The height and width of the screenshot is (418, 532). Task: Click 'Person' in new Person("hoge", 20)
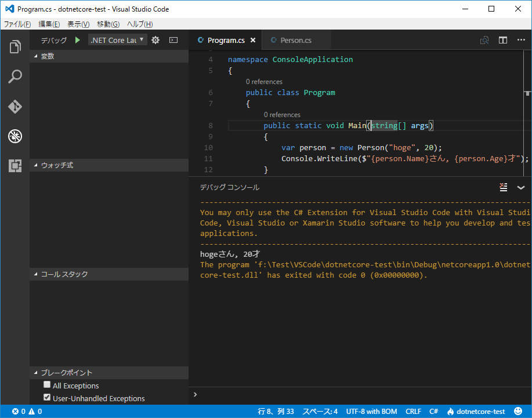pyautogui.click(x=371, y=147)
